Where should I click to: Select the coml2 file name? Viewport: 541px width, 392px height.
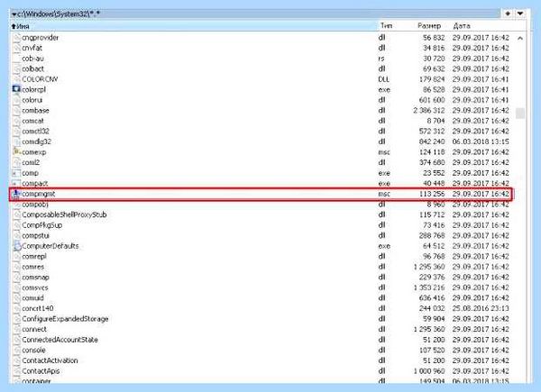tap(31, 162)
